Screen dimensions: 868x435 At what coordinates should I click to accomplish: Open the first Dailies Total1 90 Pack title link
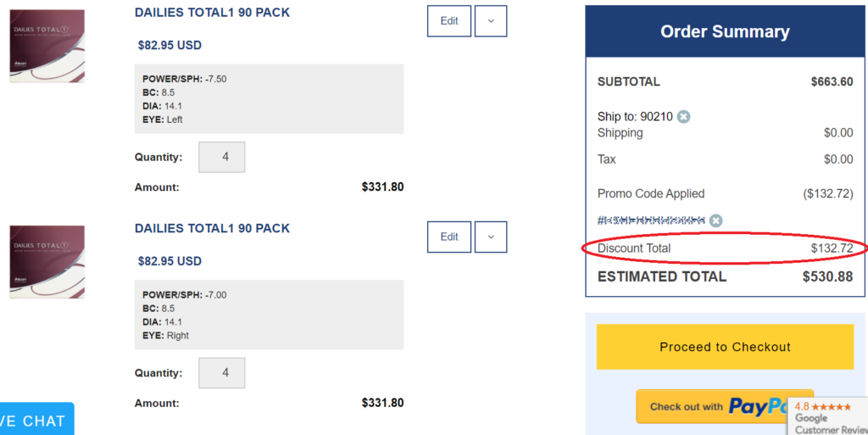tap(212, 13)
